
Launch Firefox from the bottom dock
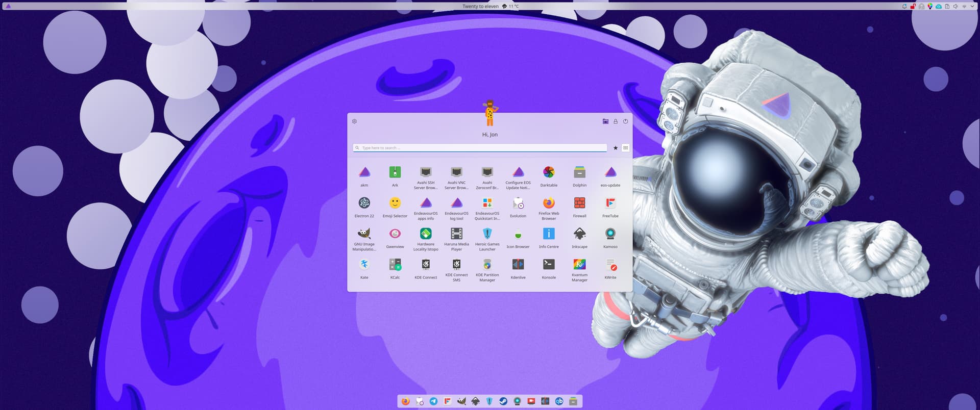[x=405, y=401]
